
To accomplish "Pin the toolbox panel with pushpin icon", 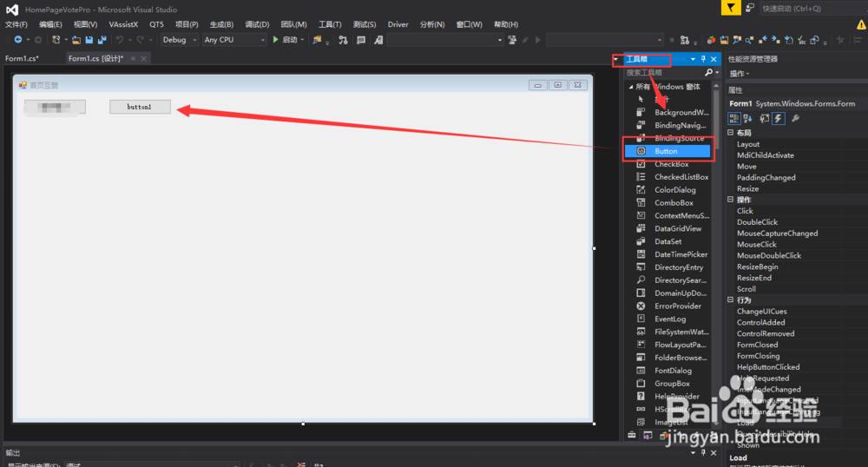I will [x=703, y=59].
